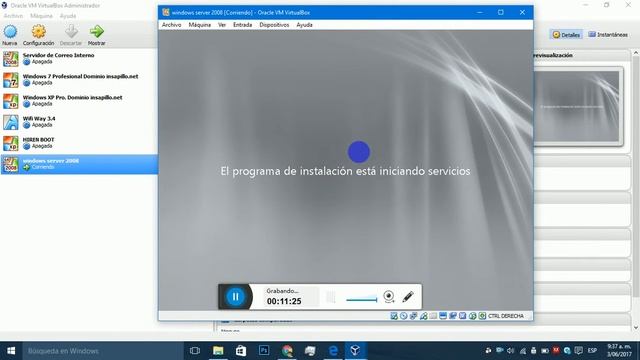Screen dimensions: 640x360
Task: Click the green Mostrar arrow
Action: point(97,31)
